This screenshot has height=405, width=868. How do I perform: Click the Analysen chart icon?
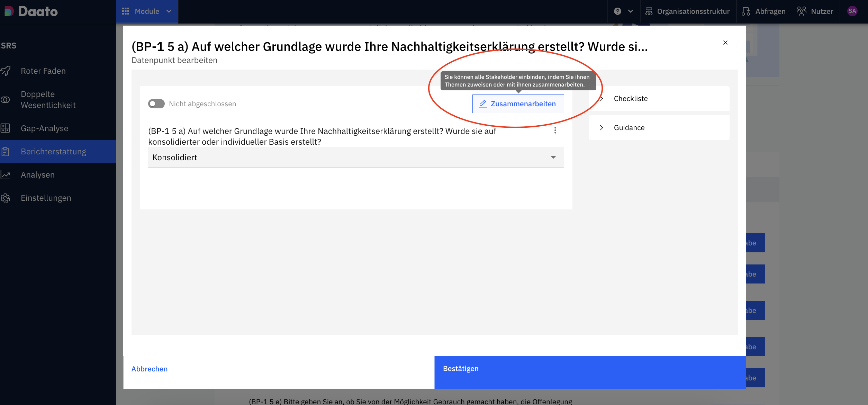5,175
